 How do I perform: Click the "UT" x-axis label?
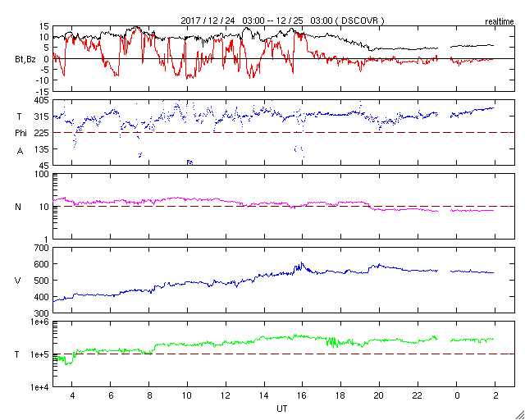click(x=281, y=409)
